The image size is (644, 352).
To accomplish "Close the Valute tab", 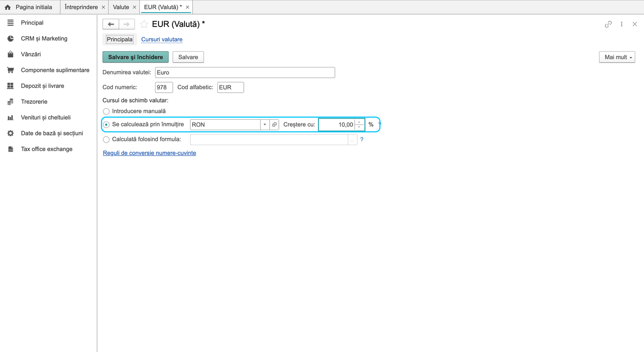I will coord(134,7).
